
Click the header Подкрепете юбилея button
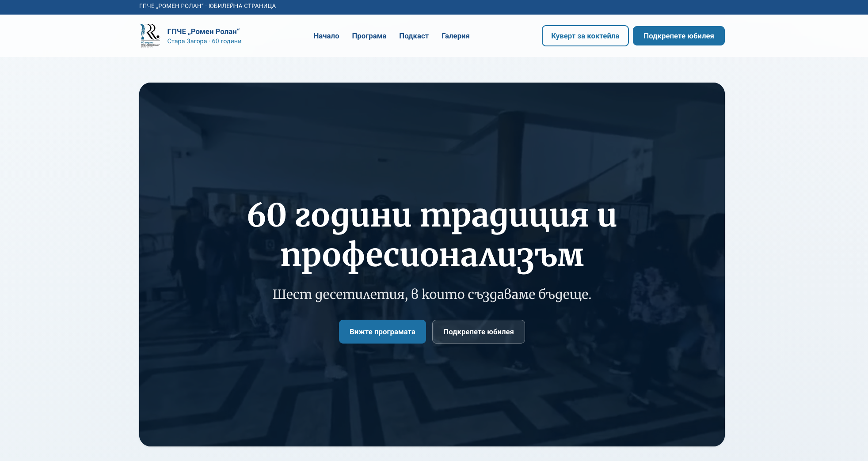pyautogui.click(x=678, y=36)
